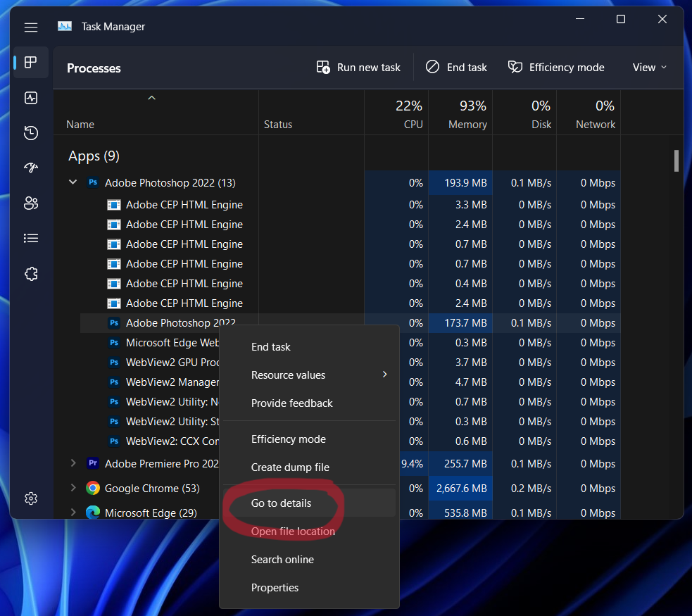Select the Processes sidebar icon
The height and width of the screenshot is (616, 692).
point(31,62)
